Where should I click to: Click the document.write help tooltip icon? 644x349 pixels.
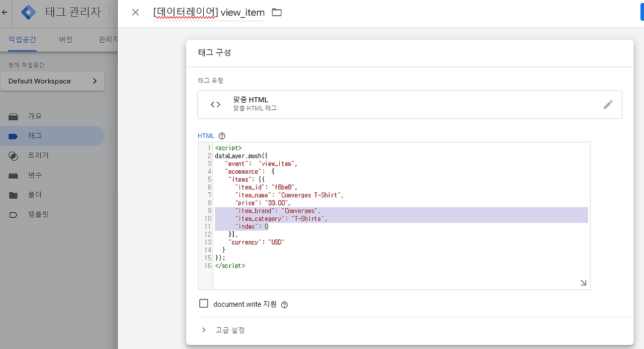pos(284,304)
